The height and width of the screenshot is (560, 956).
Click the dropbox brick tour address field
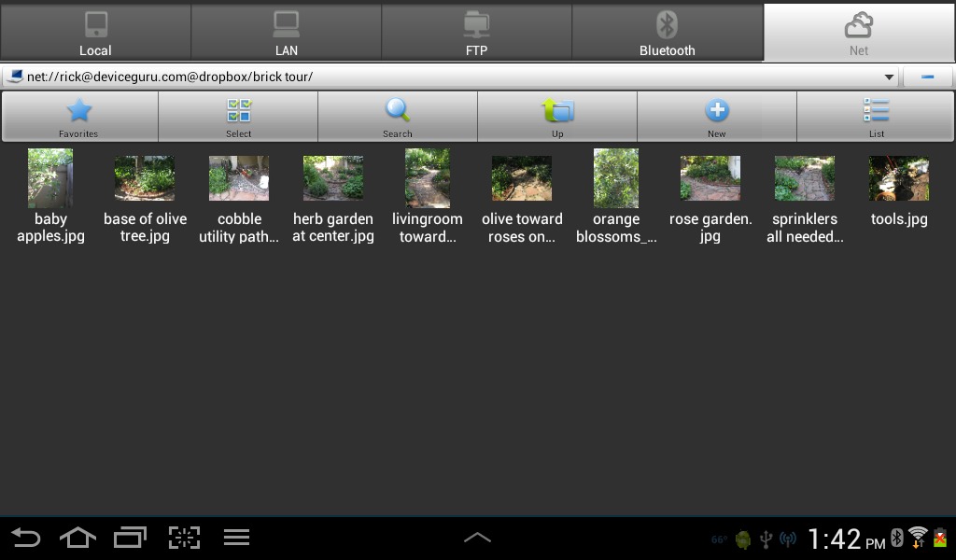point(450,77)
